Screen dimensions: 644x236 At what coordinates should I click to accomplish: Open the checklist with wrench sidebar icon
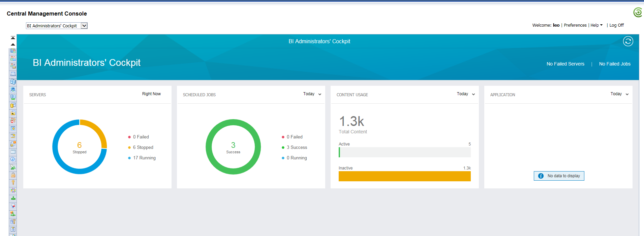(13, 221)
